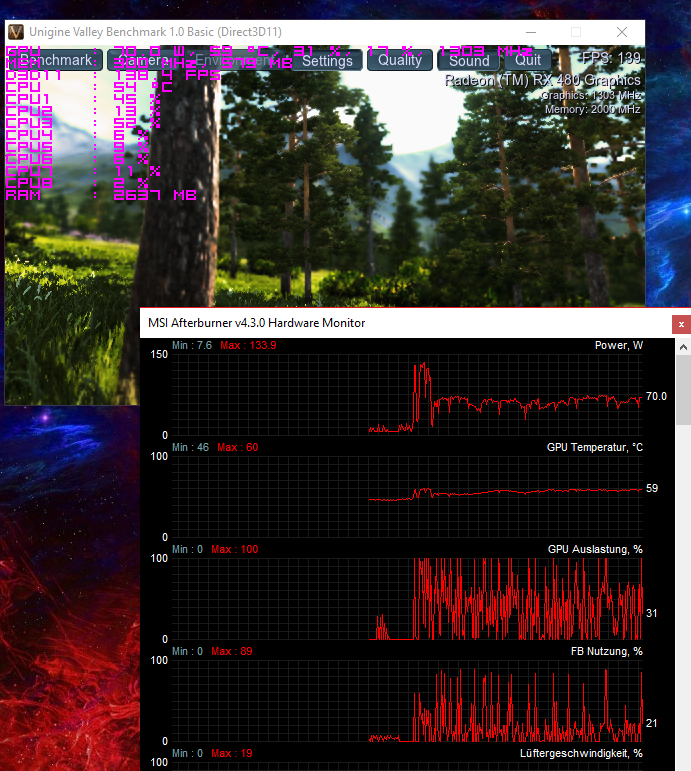Image resolution: width=691 pixels, height=771 pixels.
Task: Click the 'Max : 60' temperature value
Action: click(238, 447)
